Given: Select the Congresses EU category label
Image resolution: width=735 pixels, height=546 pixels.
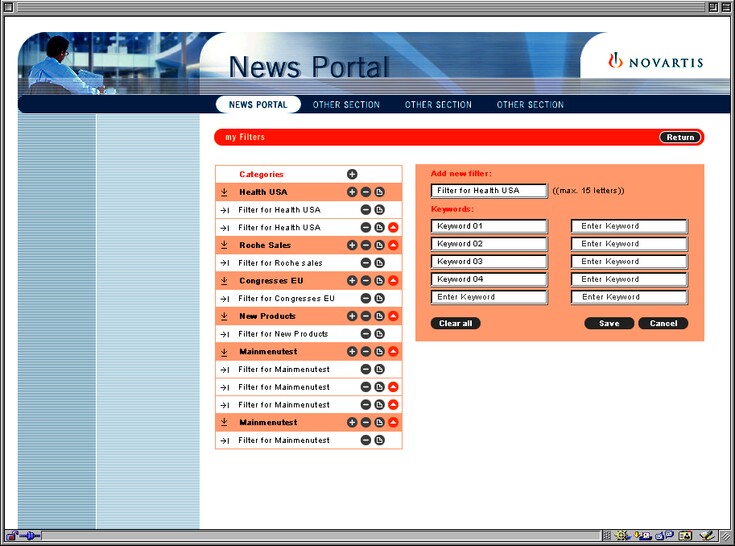Looking at the screenshot, I should [x=271, y=281].
